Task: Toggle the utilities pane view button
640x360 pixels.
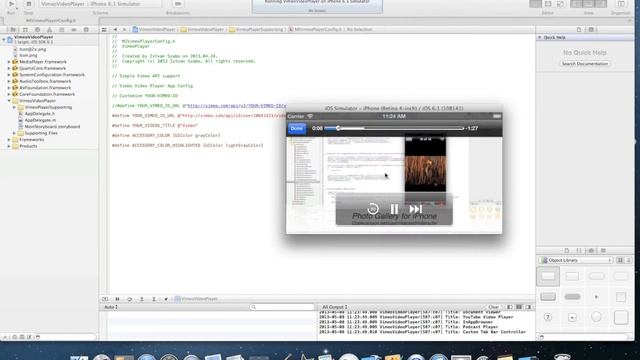Action: point(601,4)
